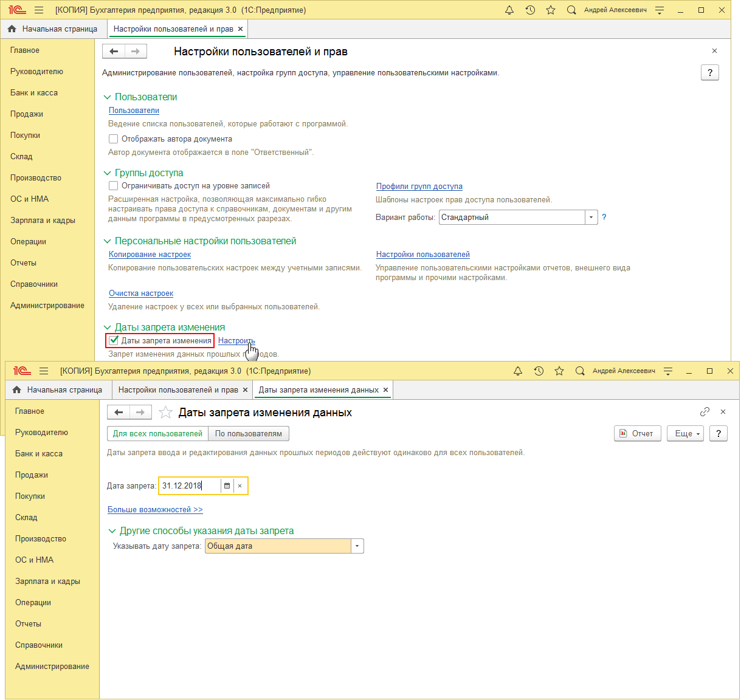Collapse Другие способы указания даты запрета
Screen dimensions: 741x700
point(112,531)
